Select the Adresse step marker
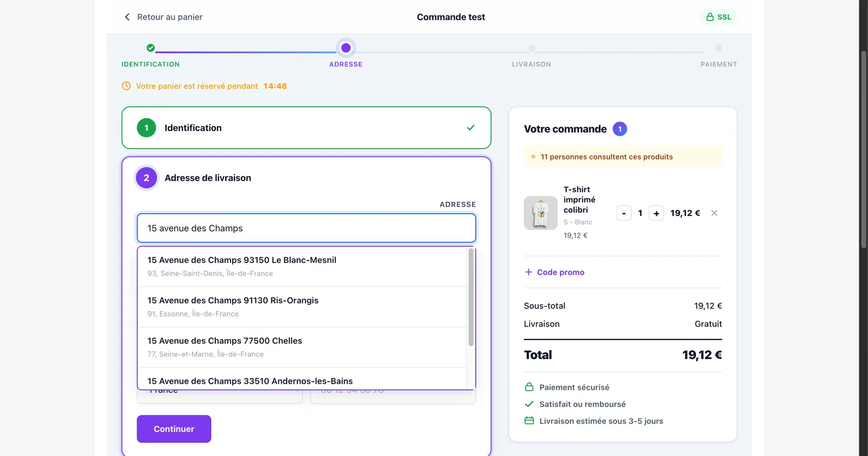The image size is (868, 456). pos(346,48)
